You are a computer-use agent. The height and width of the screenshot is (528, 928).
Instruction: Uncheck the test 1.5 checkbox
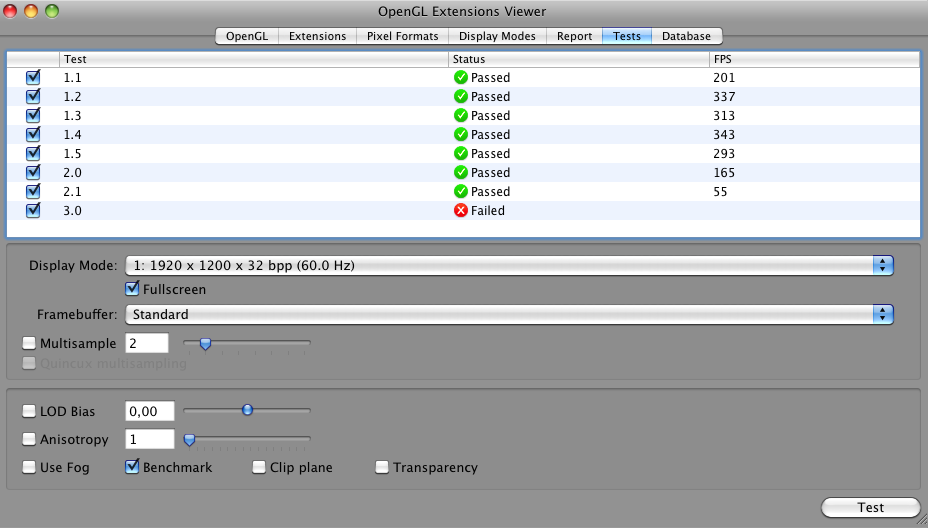coord(33,153)
